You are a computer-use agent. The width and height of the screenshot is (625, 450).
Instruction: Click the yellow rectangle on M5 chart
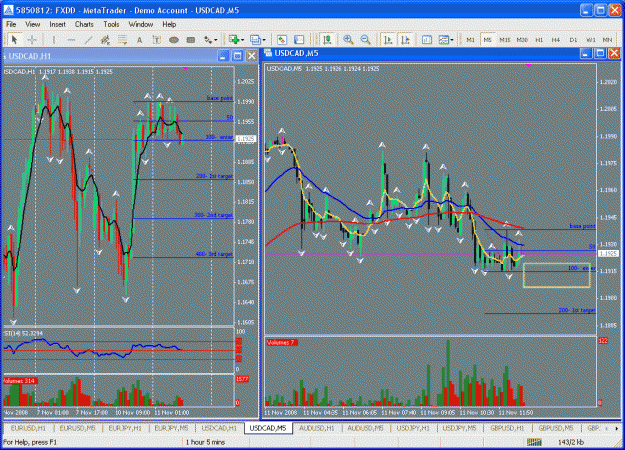(556, 275)
